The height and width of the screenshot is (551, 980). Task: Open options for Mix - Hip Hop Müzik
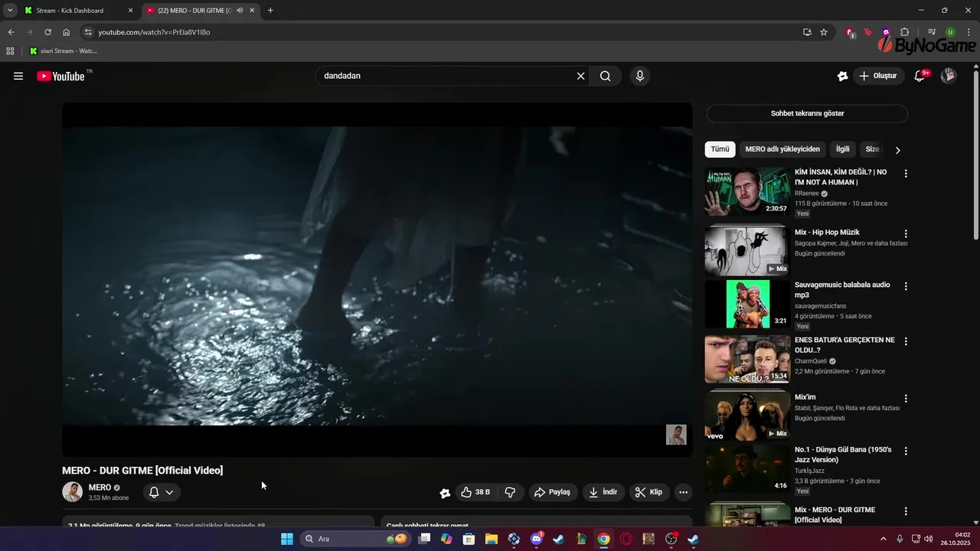(x=906, y=233)
